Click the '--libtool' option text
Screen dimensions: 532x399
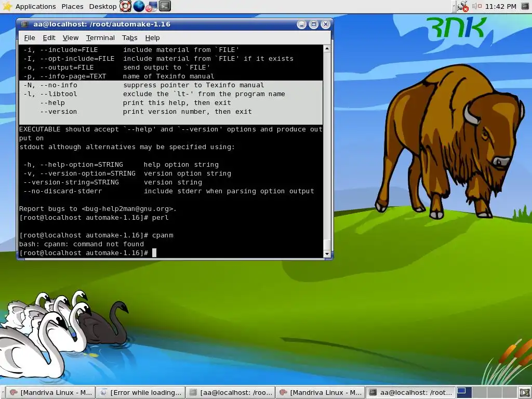pyautogui.click(x=59, y=94)
